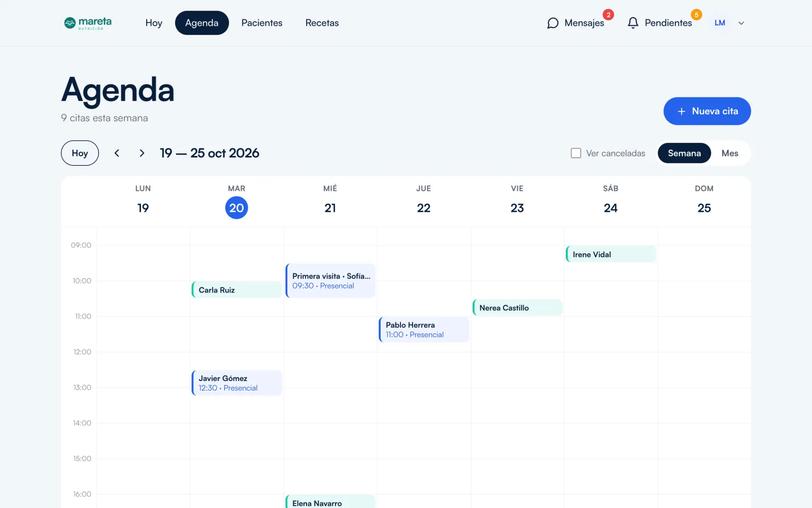Select the Agenda navigation tab
The width and height of the screenshot is (812, 508).
(x=202, y=23)
